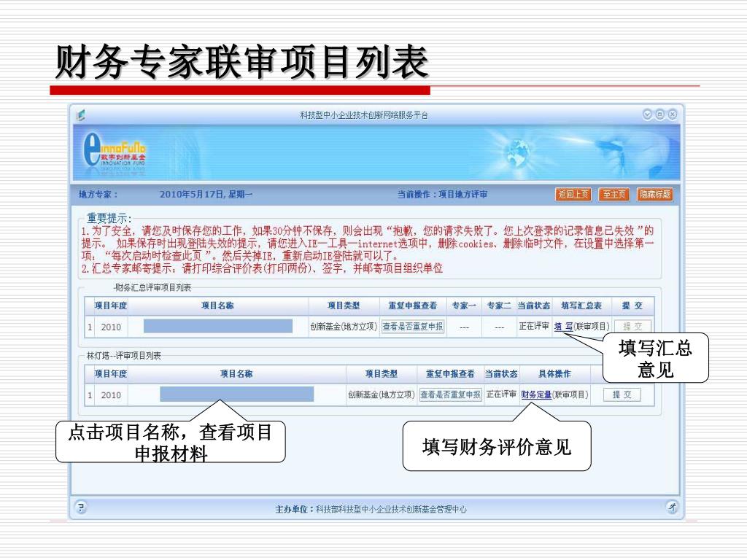Screen dimensions: 747x560
Task: Click 正在评审 status in the 财务汇总评审 table
Action: point(534,326)
